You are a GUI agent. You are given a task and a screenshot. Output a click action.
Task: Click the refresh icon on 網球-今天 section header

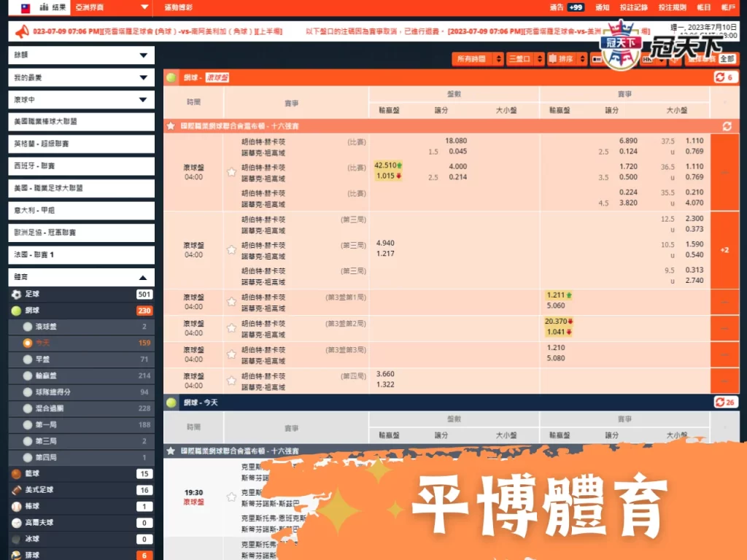pyautogui.click(x=719, y=402)
